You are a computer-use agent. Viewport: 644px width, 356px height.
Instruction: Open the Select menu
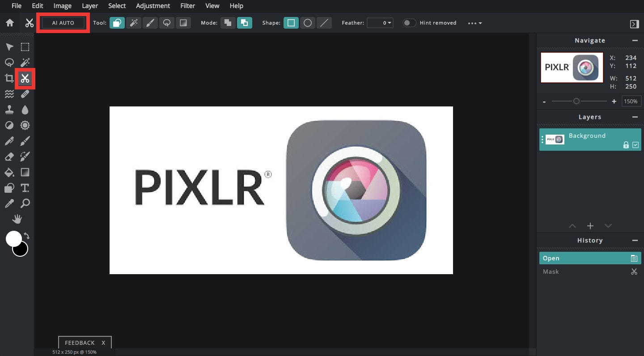117,6
